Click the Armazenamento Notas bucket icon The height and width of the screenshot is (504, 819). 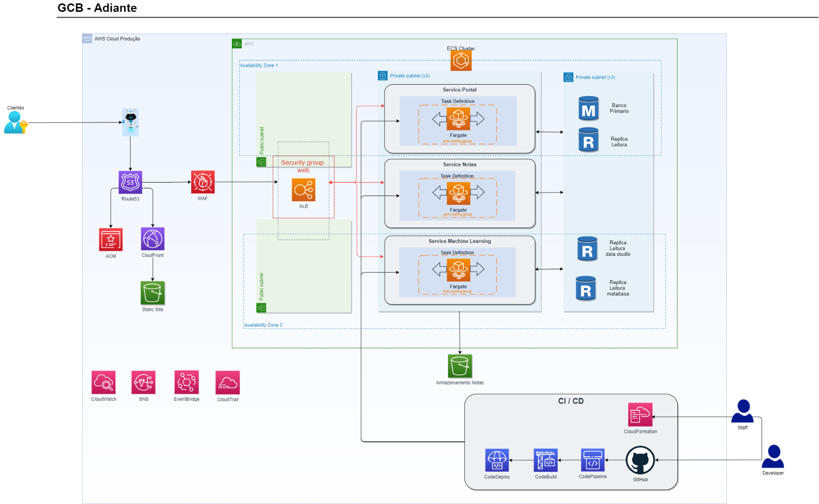[x=460, y=366]
